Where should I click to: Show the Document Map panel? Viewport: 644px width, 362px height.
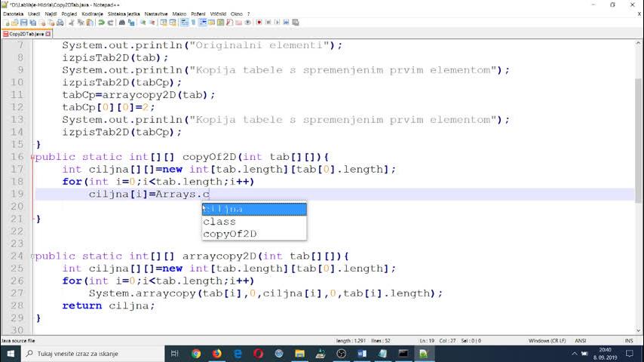220,22
